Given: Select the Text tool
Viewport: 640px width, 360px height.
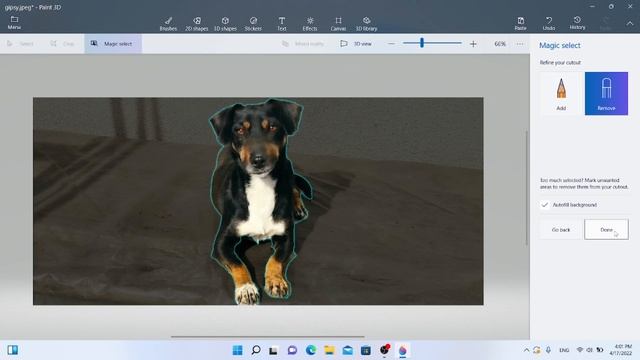Looking at the screenshot, I should 282,24.
